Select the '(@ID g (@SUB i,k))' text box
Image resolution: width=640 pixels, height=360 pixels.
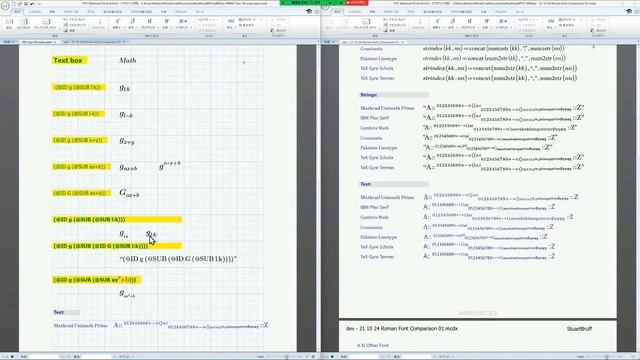tap(78, 87)
